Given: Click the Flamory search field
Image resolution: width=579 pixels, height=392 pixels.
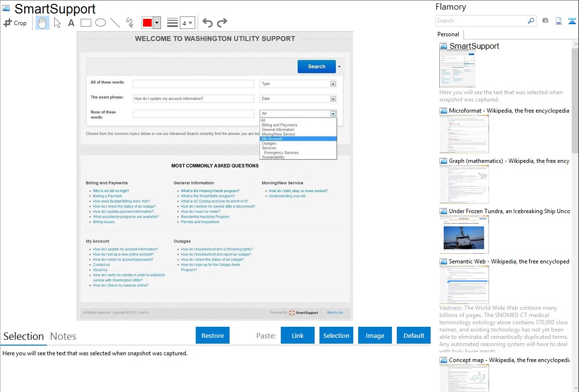Looking at the screenshot, I should [x=481, y=21].
